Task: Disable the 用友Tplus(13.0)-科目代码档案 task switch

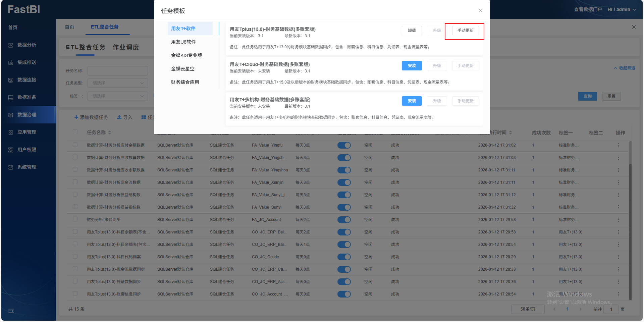Action: point(344,257)
